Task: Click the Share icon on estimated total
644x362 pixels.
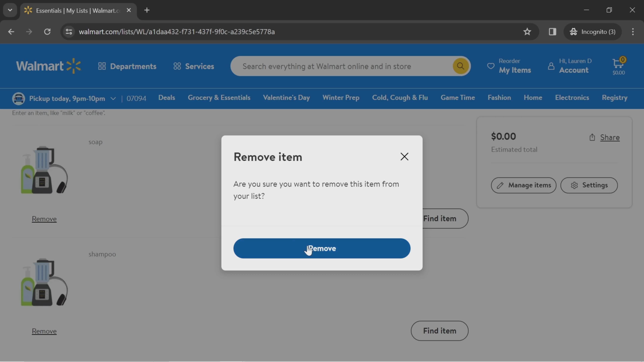Action: (x=592, y=137)
